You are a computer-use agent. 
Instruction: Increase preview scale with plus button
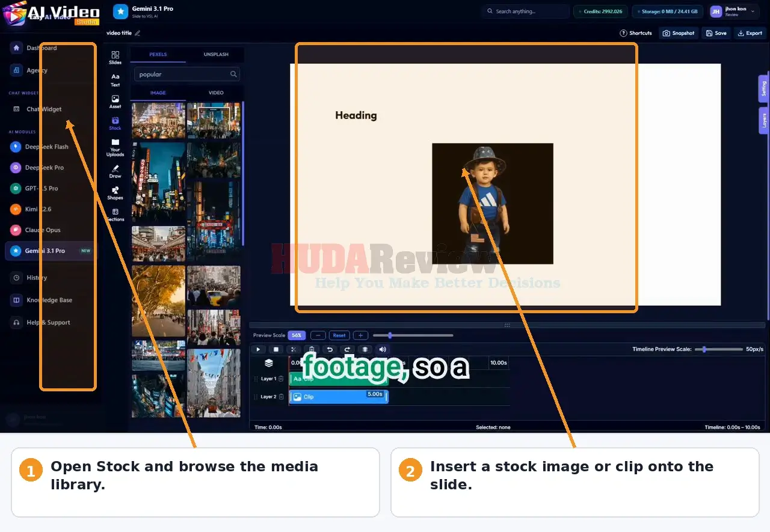360,335
